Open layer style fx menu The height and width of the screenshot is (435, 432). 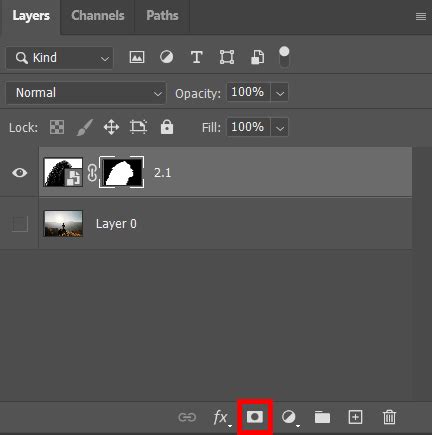point(221,417)
